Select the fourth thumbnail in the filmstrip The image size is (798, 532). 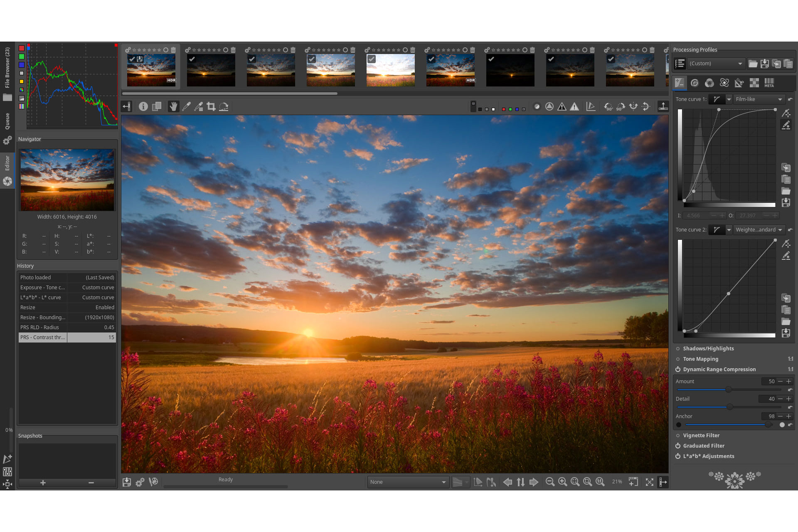(x=330, y=69)
